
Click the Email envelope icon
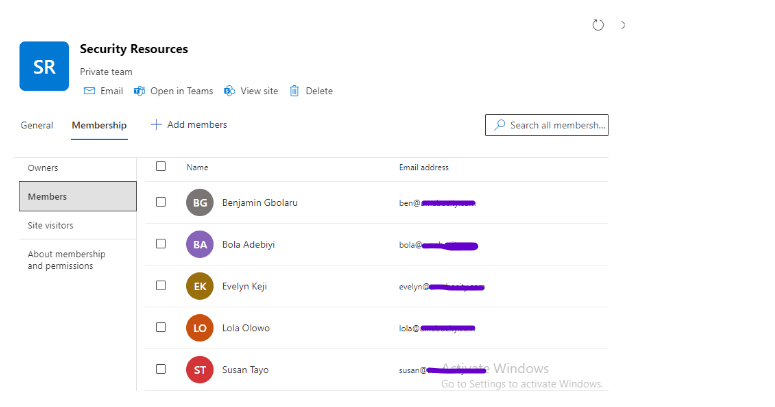pos(89,91)
